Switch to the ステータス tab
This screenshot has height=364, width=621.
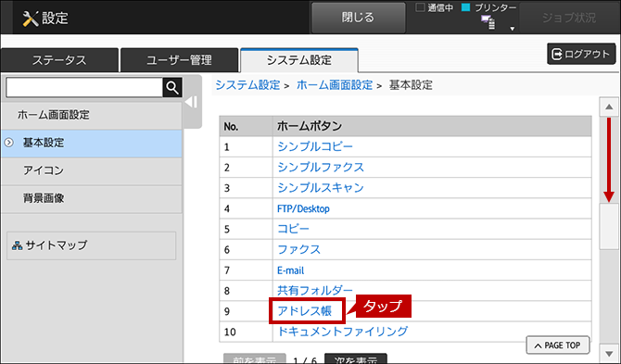pyautogui.click(x=59, y=60)
